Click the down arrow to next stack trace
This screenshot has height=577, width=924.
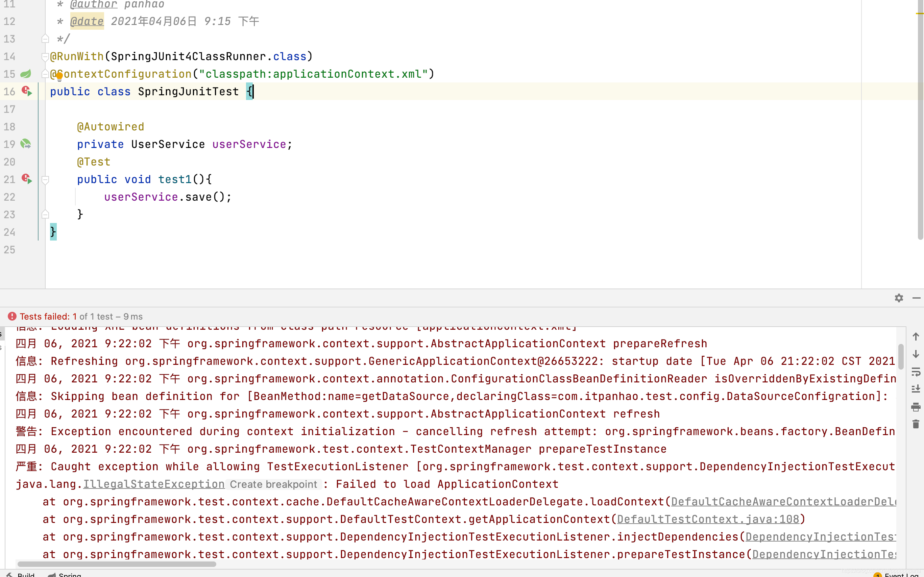[916, 354]
